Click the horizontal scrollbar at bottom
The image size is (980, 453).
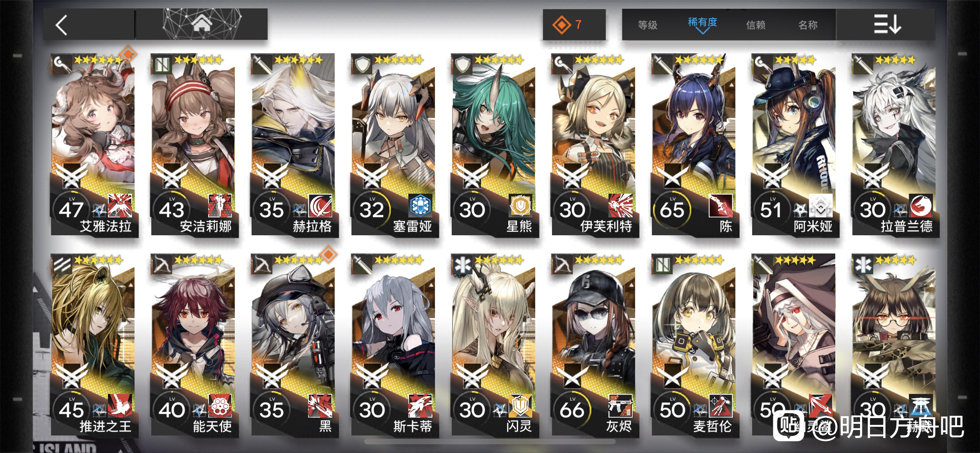click(x=490, y=442)
